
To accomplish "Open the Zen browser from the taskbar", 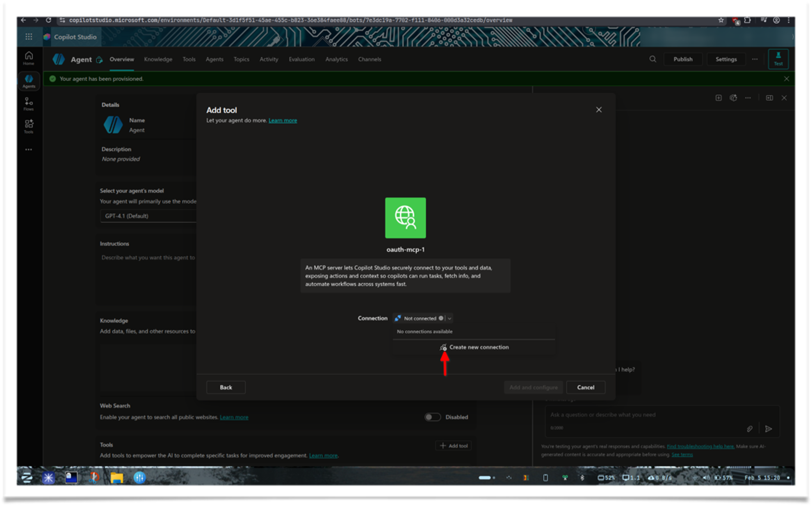I will pyautogui.click(x=27, y=477).
